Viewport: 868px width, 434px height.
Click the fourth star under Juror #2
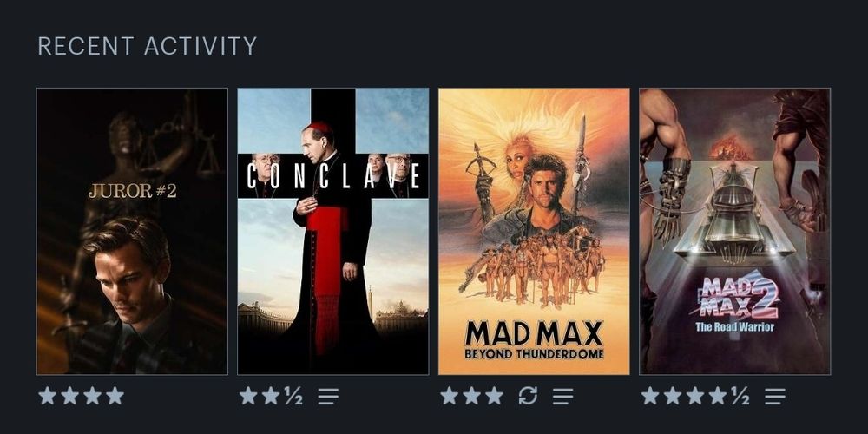[115, 396]
